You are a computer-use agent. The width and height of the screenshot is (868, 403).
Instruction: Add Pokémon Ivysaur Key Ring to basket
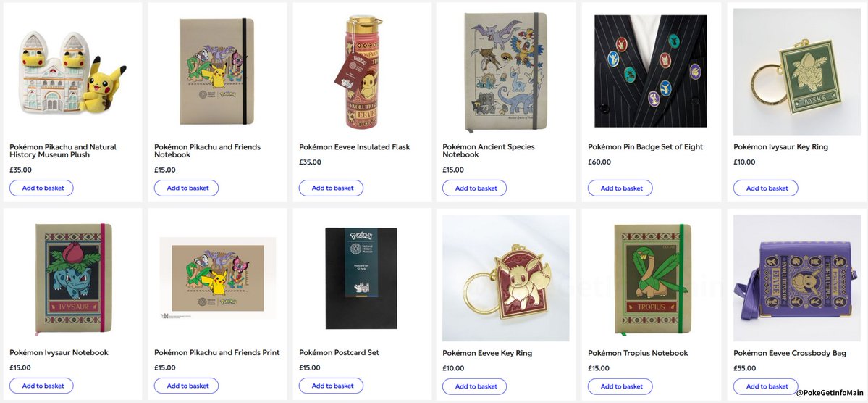click(x=766, y=188)
